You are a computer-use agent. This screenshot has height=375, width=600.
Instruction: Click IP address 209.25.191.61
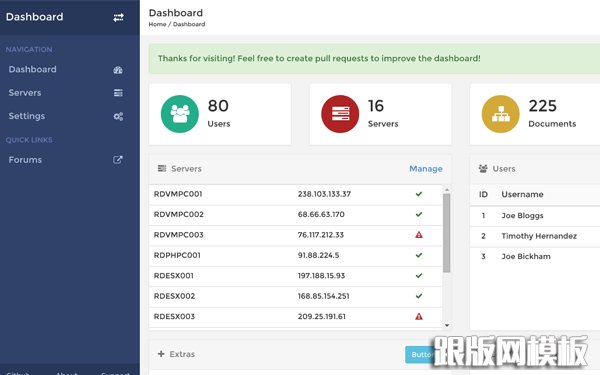click(x=321, y=316)
